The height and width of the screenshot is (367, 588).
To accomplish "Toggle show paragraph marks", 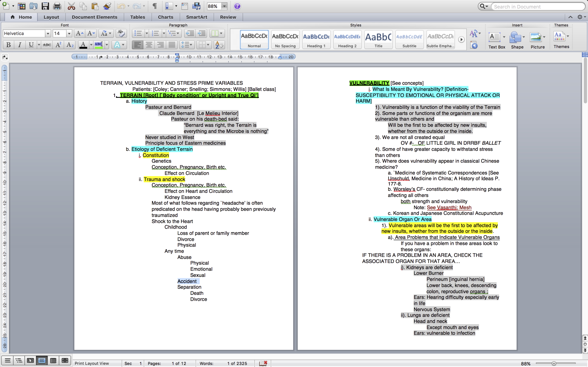I will tap(155, 6).
